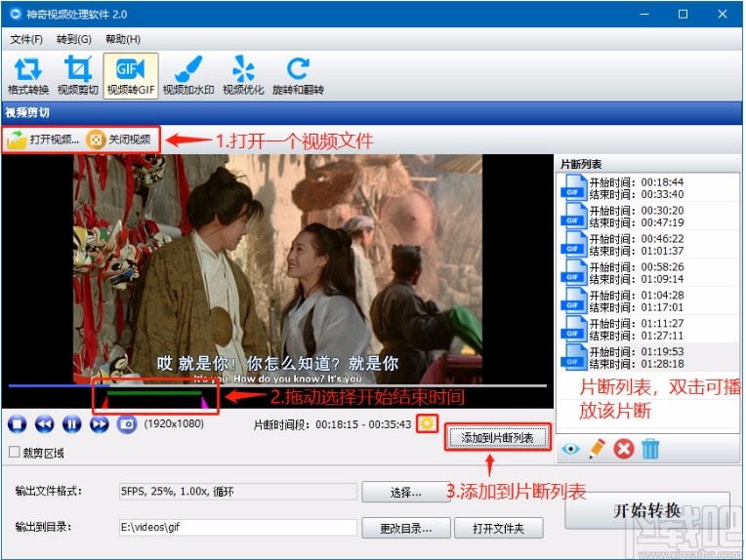Maximize the application window
746x560 pixels.
(x=683, y=15)
